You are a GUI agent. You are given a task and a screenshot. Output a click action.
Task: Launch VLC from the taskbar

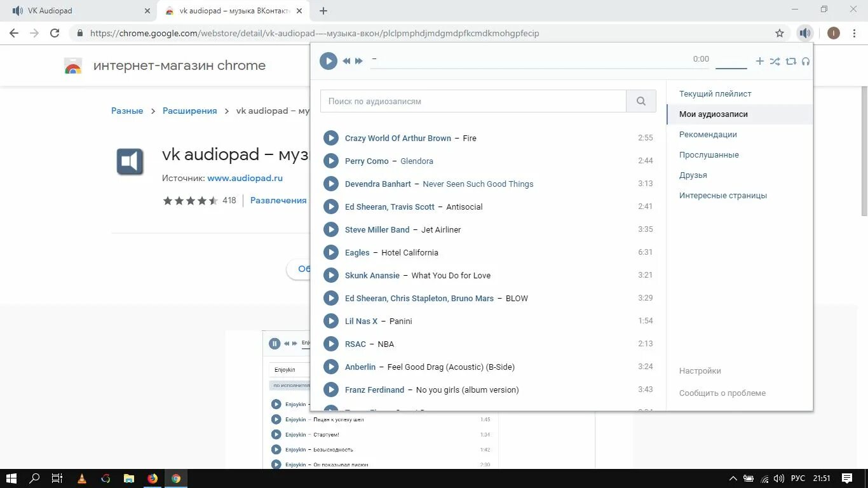tap(81, 478)
